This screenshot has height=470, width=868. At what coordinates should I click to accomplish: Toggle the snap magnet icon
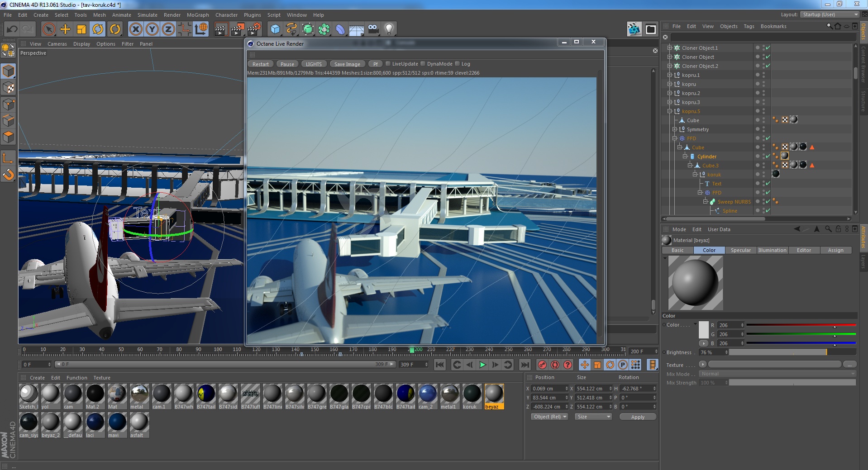pos(9,175)
